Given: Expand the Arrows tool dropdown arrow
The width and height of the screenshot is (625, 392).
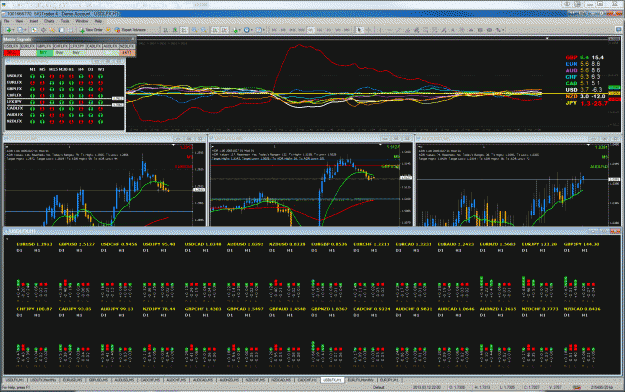Looking at the screenshot, I should [x=503, y=30].
